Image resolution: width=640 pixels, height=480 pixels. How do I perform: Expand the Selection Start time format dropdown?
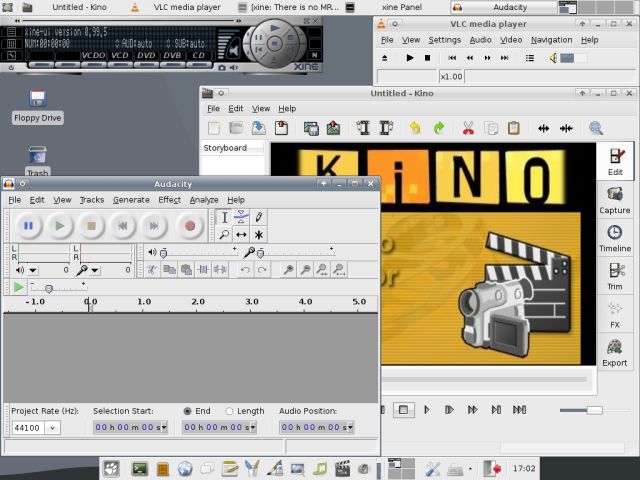[x=164, y=428]
